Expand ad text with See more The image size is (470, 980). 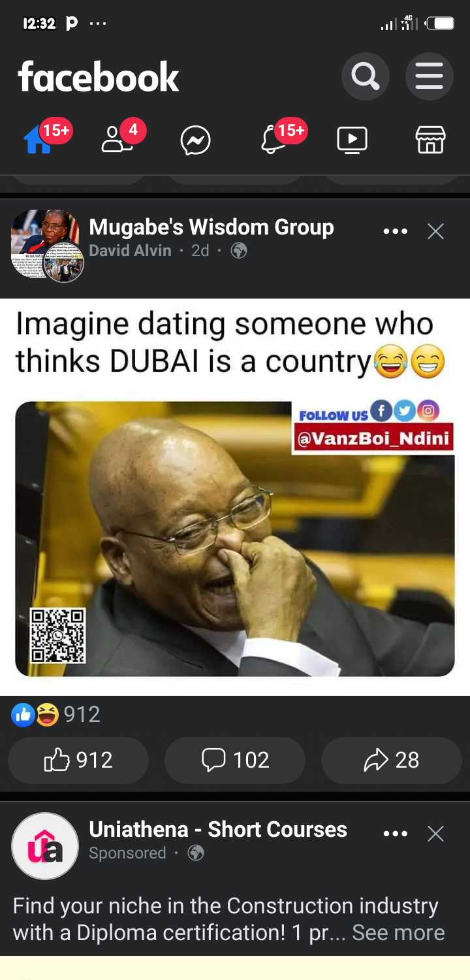pos(398,932)
